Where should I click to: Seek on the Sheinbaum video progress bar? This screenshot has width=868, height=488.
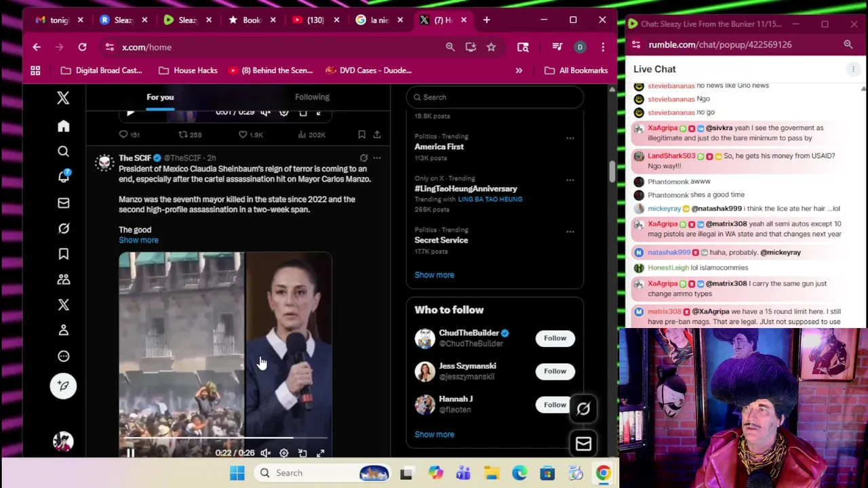point(225,439)
